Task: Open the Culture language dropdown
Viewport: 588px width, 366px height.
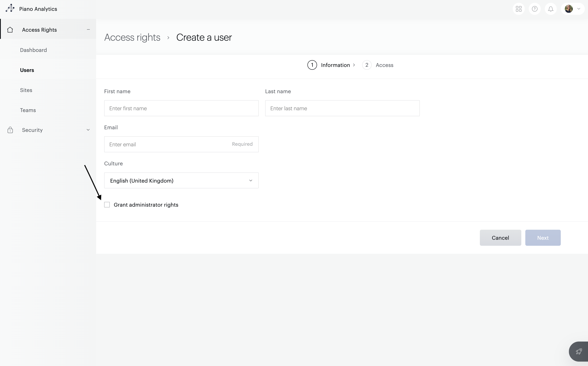Action: (181, 181)
